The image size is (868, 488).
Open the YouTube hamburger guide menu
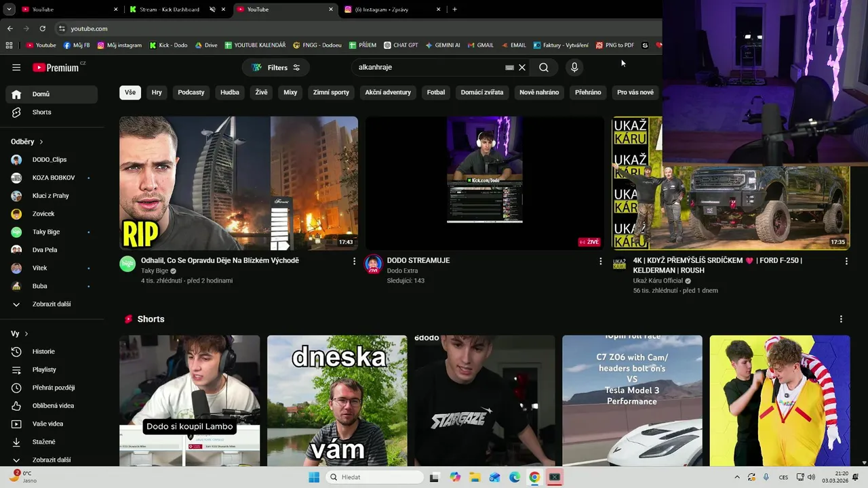[x=16, y=67]
